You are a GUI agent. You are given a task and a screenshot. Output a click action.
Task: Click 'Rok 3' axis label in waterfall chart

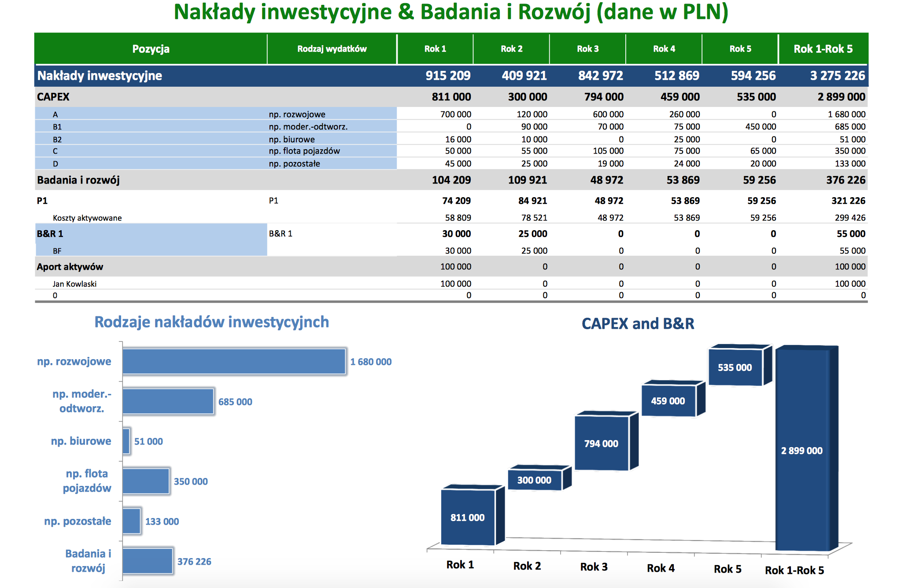[594, 567]
